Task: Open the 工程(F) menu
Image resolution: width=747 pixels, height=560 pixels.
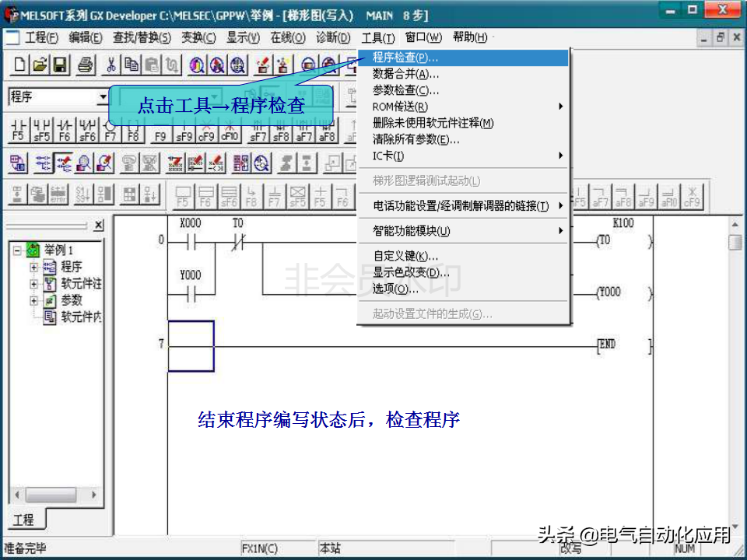Action: click(x=41, y=37)
